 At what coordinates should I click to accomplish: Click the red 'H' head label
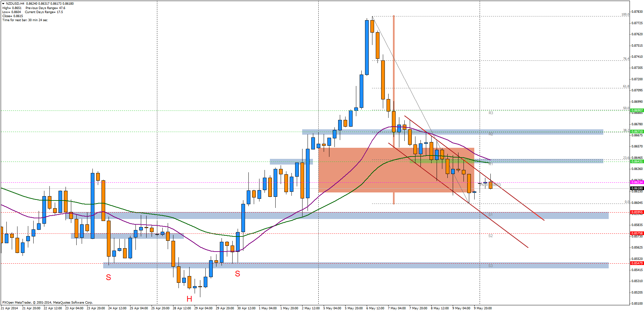(x=189, y=299)
